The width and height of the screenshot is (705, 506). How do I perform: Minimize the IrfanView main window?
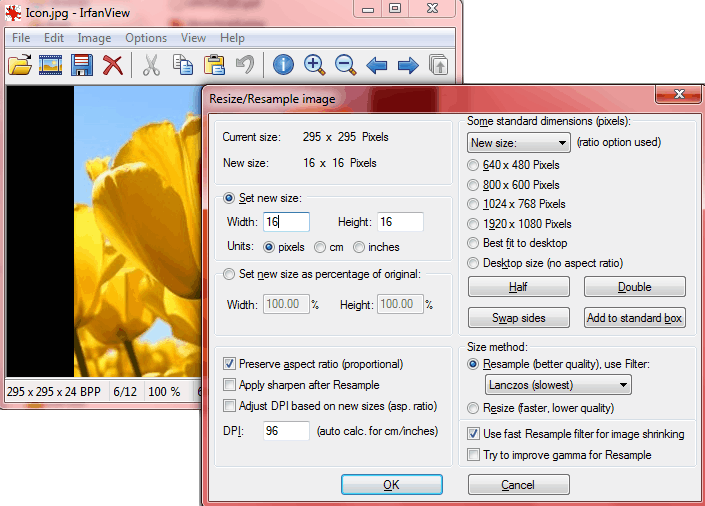[x=368, y=8]
